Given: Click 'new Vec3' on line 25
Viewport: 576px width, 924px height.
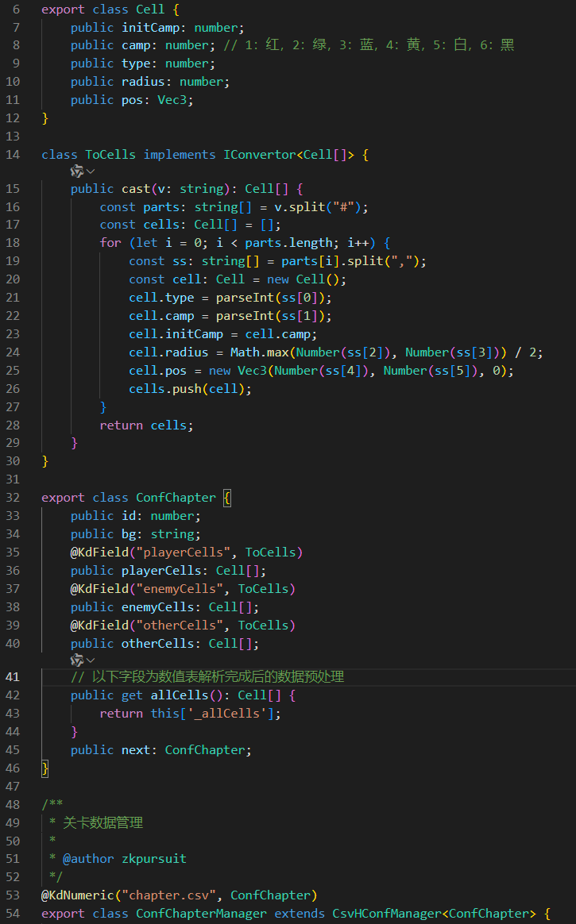Looking at the screenshot, I should (238, 371).
